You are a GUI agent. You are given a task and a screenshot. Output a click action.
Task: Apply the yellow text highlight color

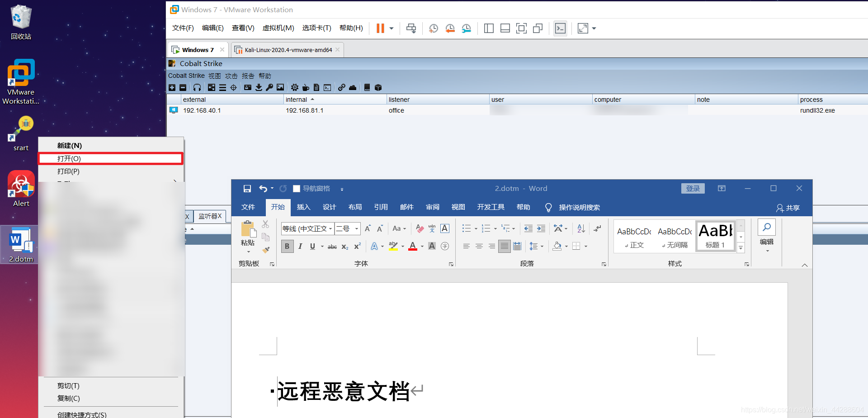click(393, 247)
